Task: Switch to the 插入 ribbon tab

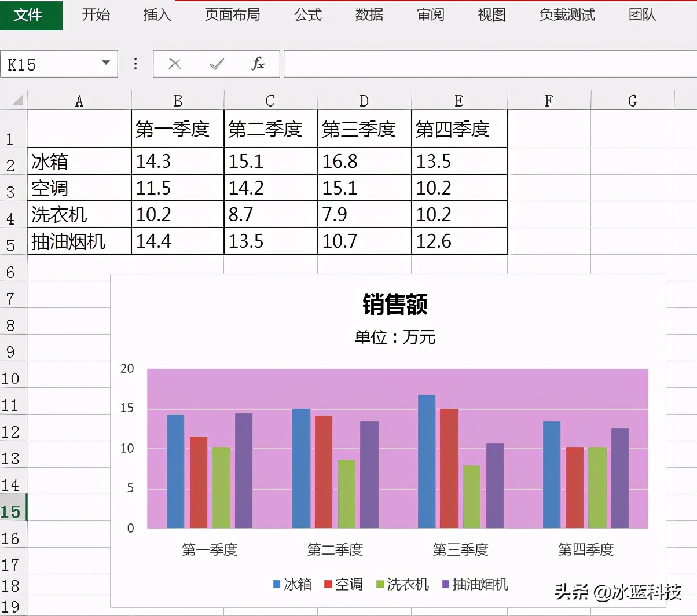Action: click(157, 14)
